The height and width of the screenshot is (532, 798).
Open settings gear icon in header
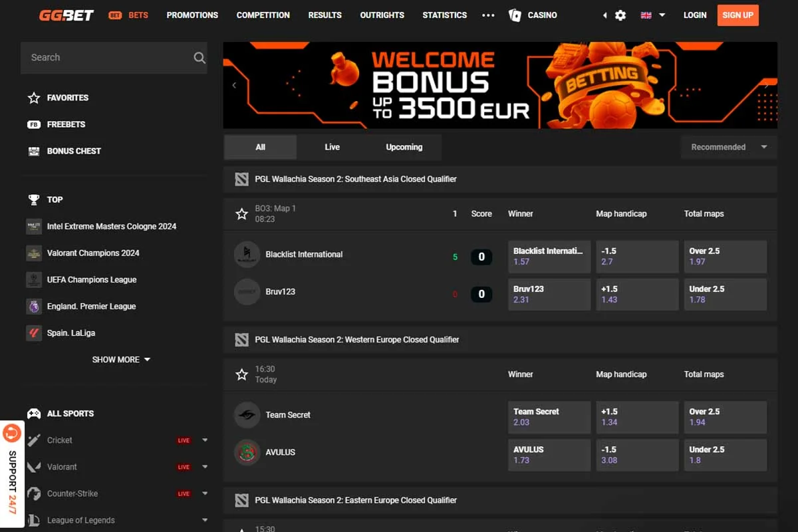point(620,15)
